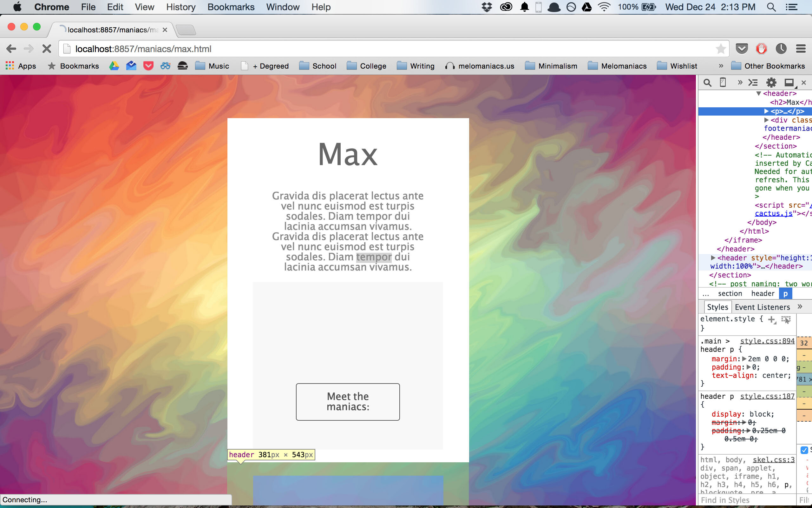The image size is (812, 508).
Task: Focus the Find in Styles field
Action: point(748,500)
